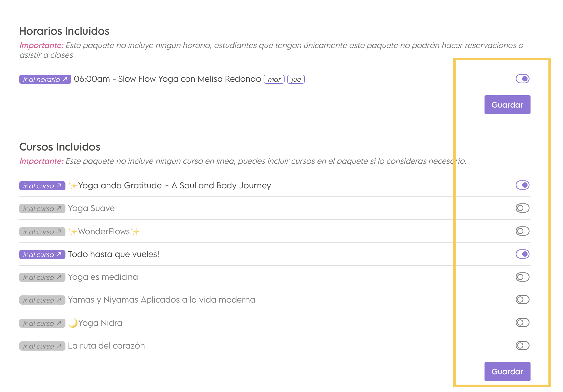Enable the WonderFlows course toggle
Viewport: 563px width, 392px height.
pyautogui.click(x=522, y=231)
